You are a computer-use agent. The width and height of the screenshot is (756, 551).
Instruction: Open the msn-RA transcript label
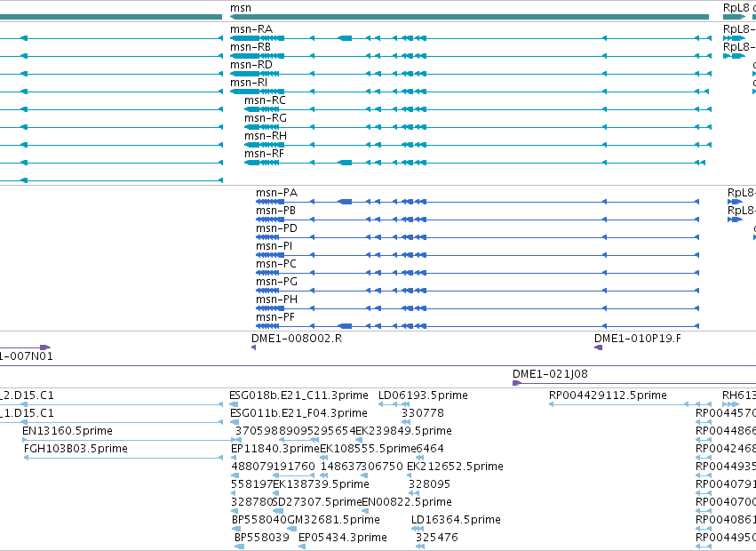pos(251,29)
